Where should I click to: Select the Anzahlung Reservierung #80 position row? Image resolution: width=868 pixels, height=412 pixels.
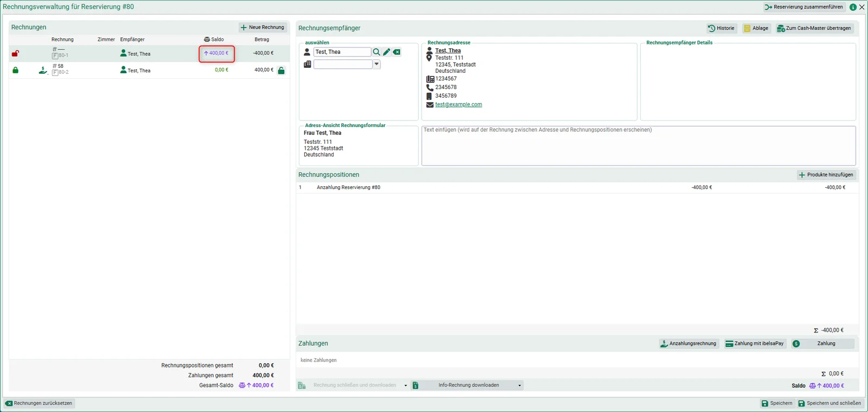(577, 187)
